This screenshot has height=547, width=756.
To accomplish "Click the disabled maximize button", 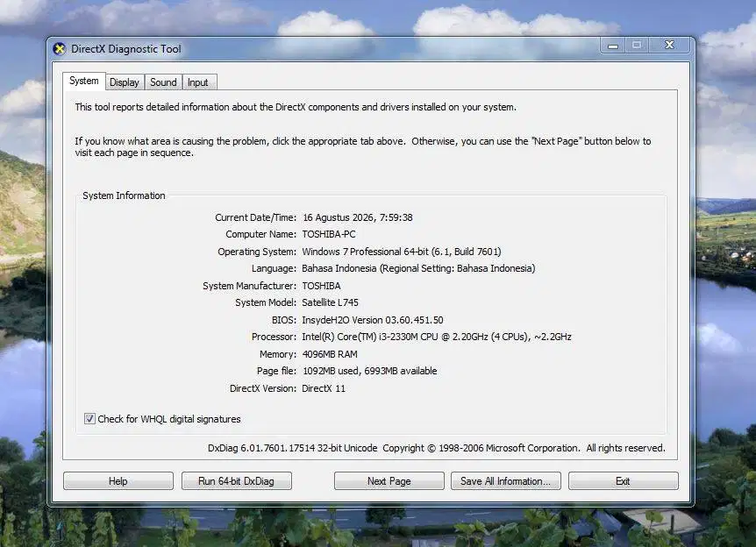I will click(637, 46).
